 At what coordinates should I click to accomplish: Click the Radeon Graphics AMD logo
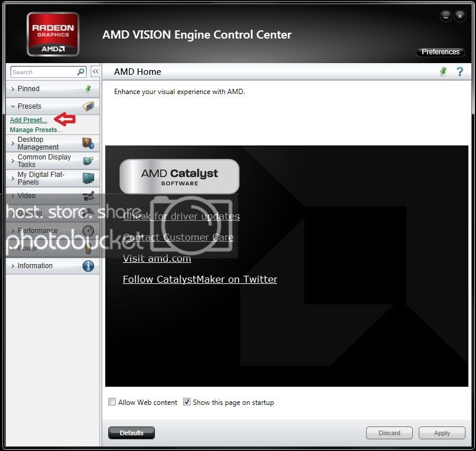tap(53, 34)
